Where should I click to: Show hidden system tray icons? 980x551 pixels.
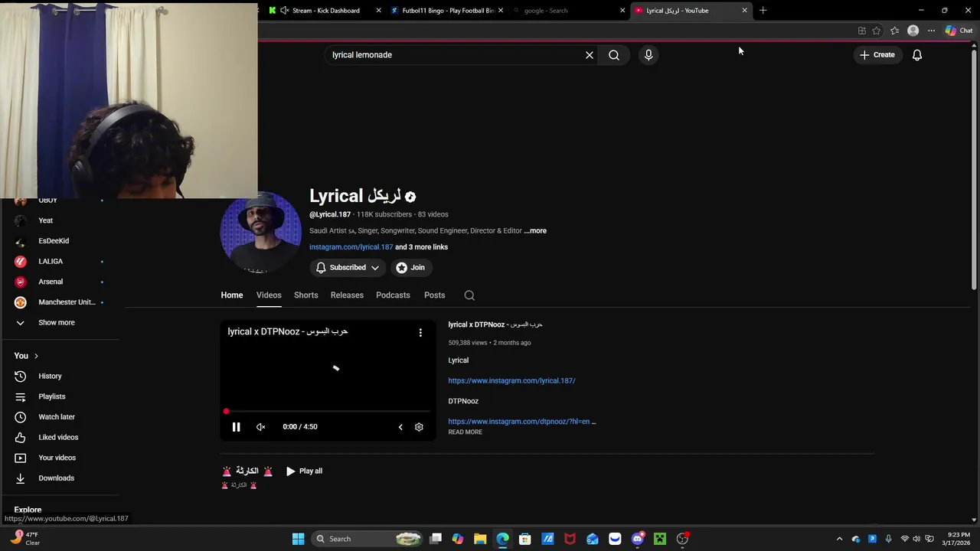click(839, 539)
